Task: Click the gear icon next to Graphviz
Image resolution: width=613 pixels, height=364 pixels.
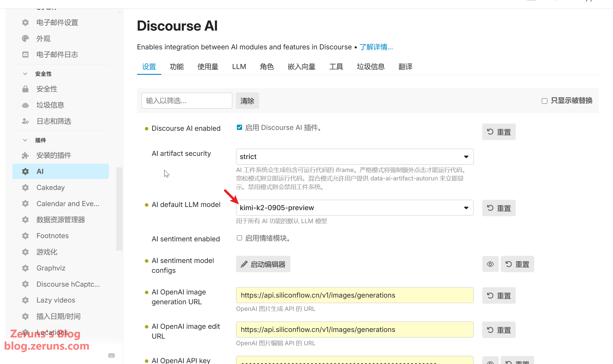Action: coord(25,268)
